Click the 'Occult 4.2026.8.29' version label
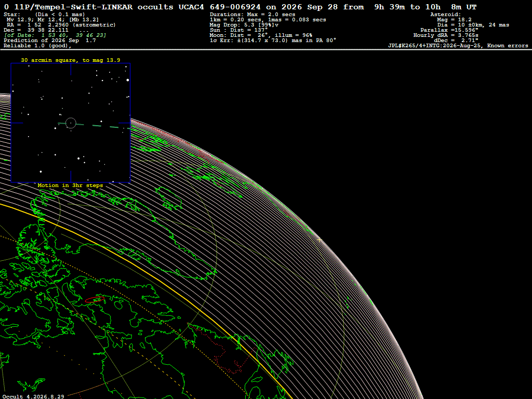The height and width of the screenshot is (399, 532). click(33, 396)
